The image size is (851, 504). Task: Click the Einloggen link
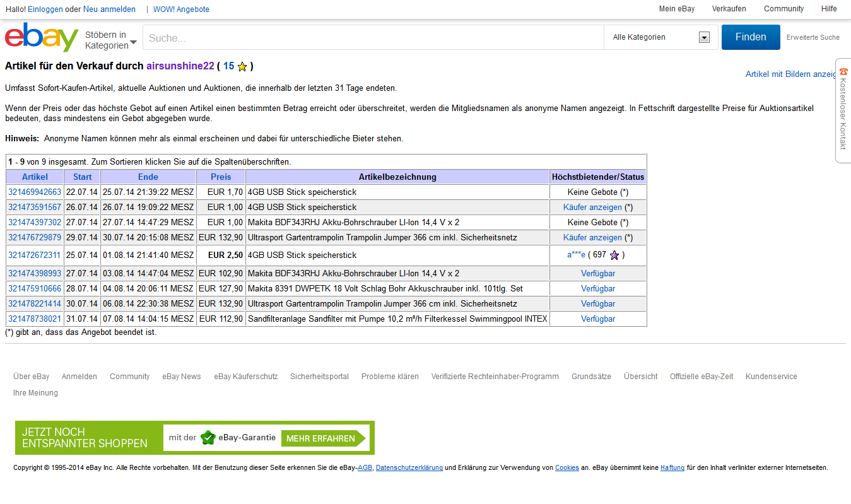click(x=45, y=9)
